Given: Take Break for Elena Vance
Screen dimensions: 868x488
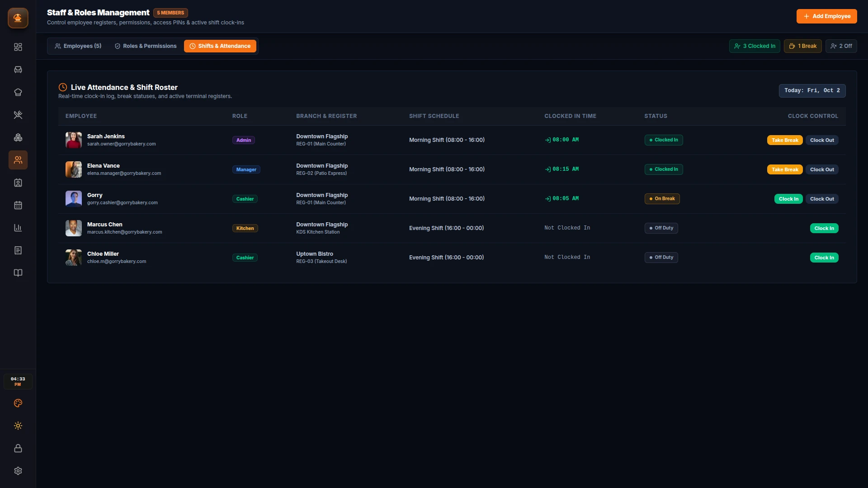Looking at the screenshot, I should 785,169.
